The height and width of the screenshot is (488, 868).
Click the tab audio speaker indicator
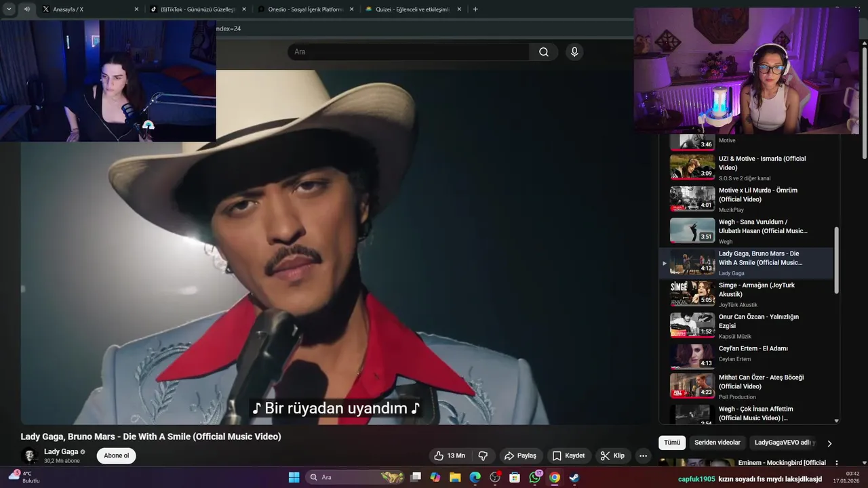[26, 9]
